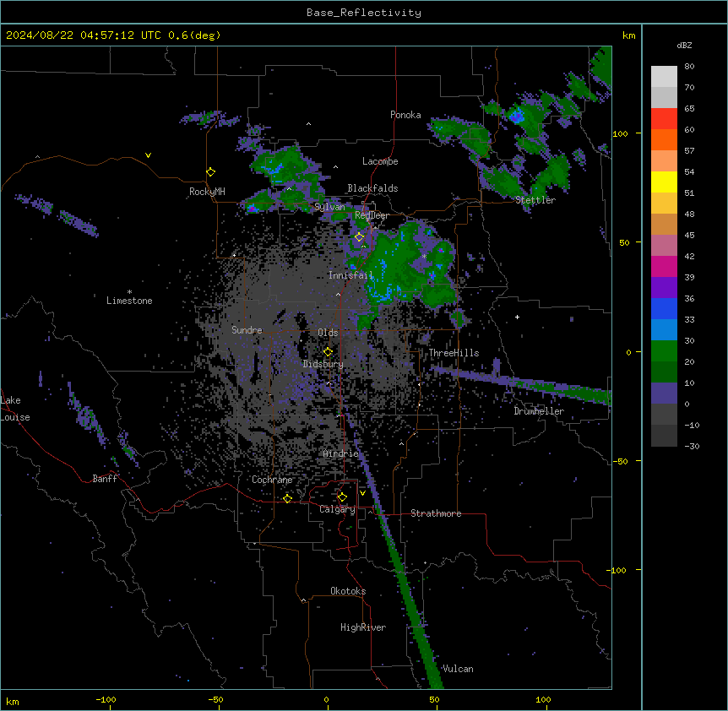Click the Strathmore city label

coord(436,513)
